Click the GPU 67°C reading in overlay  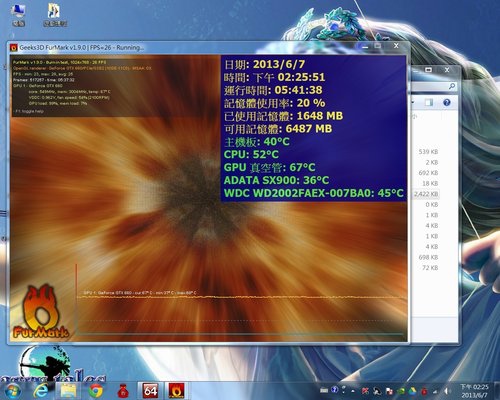(270, 167)
